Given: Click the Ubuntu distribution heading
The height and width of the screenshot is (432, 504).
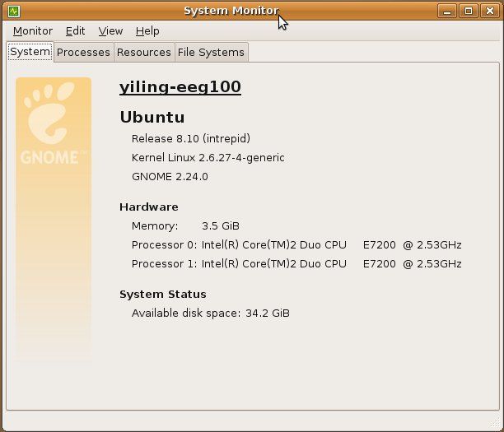Looking at the screenshot, I should (152, 117).
